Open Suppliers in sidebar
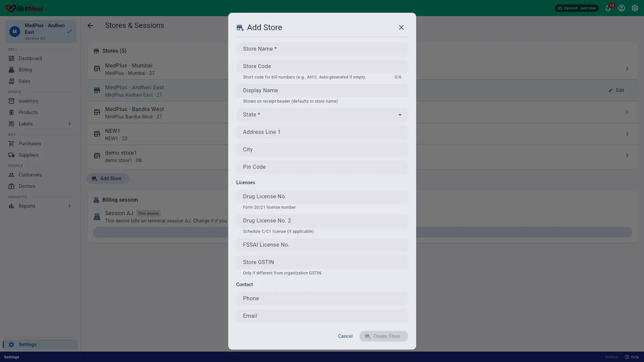 point(41,155)
